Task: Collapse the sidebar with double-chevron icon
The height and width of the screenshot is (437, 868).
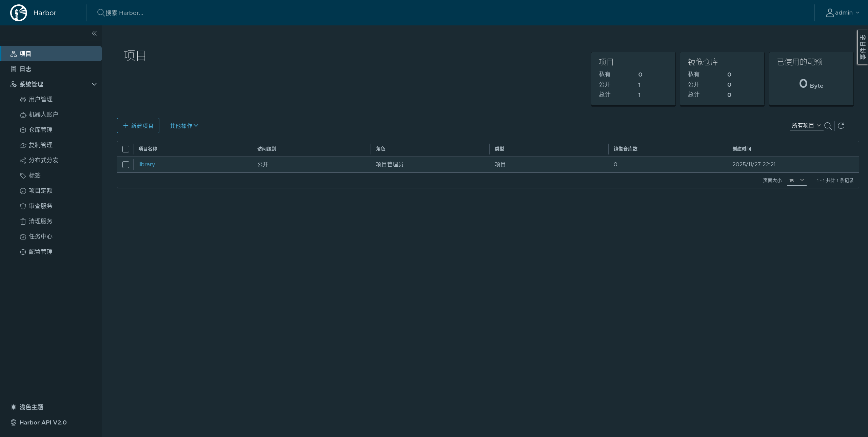Action: click(x=94, y=33)
